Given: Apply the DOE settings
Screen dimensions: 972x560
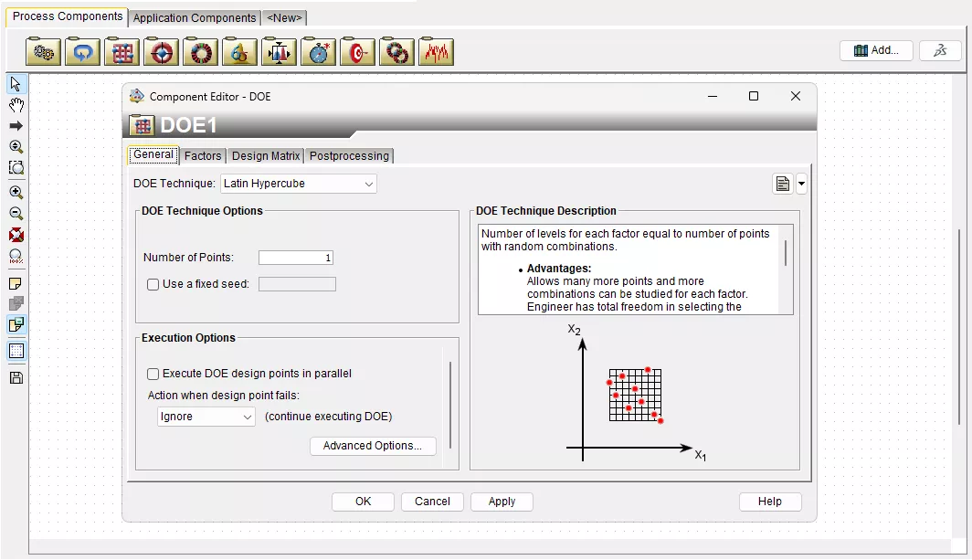Looking at the screenshot, I should tap(502, 501).
